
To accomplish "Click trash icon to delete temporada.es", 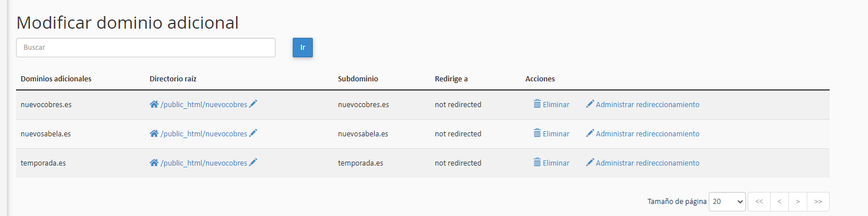I will [x=537, y=162].
